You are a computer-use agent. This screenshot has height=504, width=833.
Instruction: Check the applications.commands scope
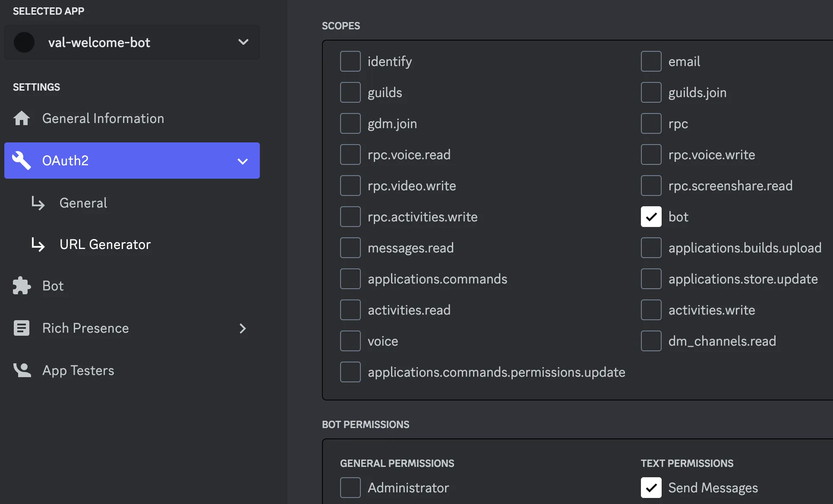[350, 278]
